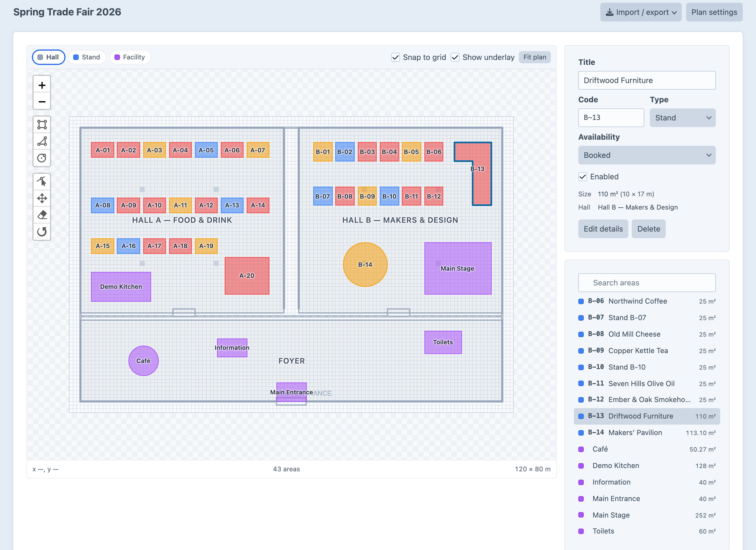Click the '120 × 80 m' plan size text
This screenshot has width=756, height=550.
[532, 469]
